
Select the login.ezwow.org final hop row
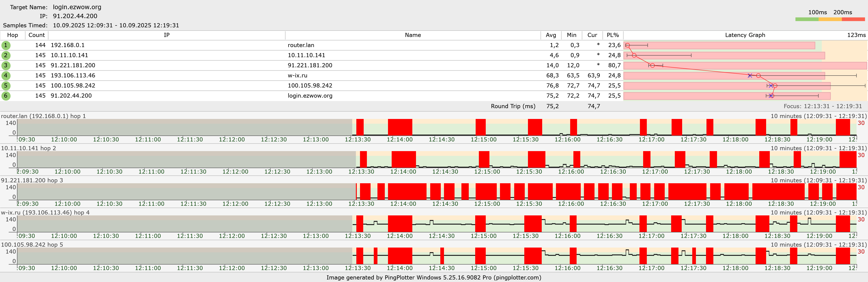pyautogui.click(x=310, y=96)
